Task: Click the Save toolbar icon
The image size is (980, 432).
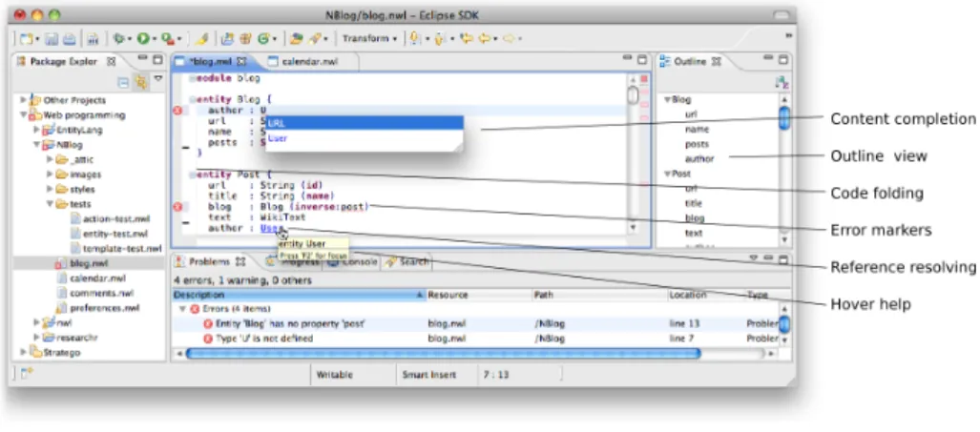Action: [52, 39]
